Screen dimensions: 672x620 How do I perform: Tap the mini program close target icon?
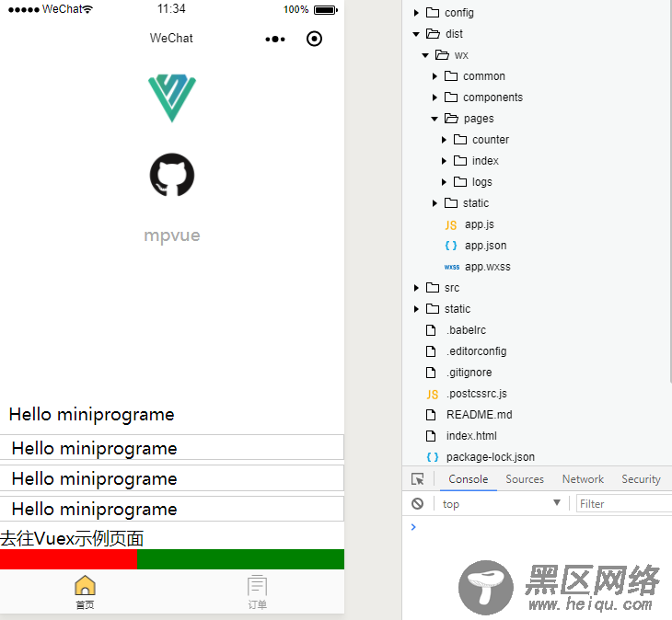(x=314, y=39)
